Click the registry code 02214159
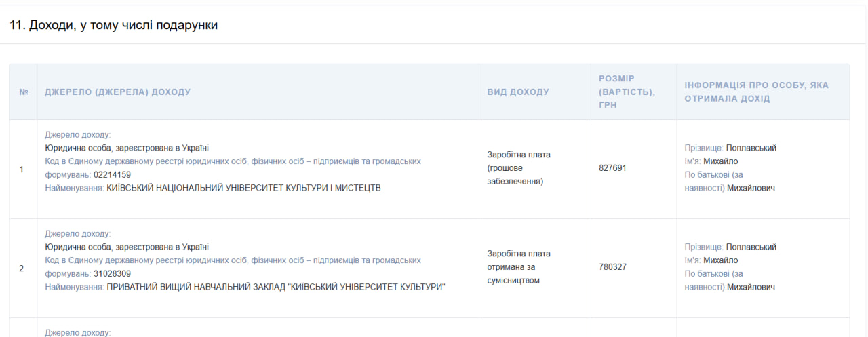 [112, 175]
